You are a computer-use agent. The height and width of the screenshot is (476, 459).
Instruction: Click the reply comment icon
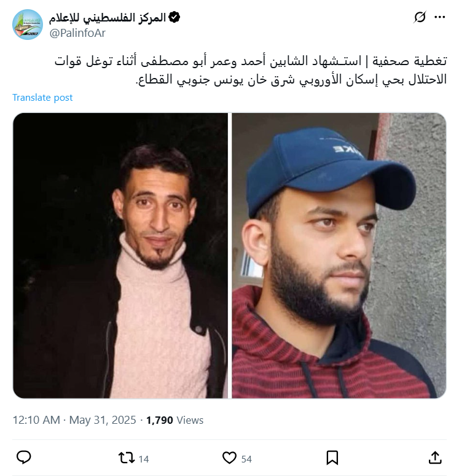click(x=24, y=458)
